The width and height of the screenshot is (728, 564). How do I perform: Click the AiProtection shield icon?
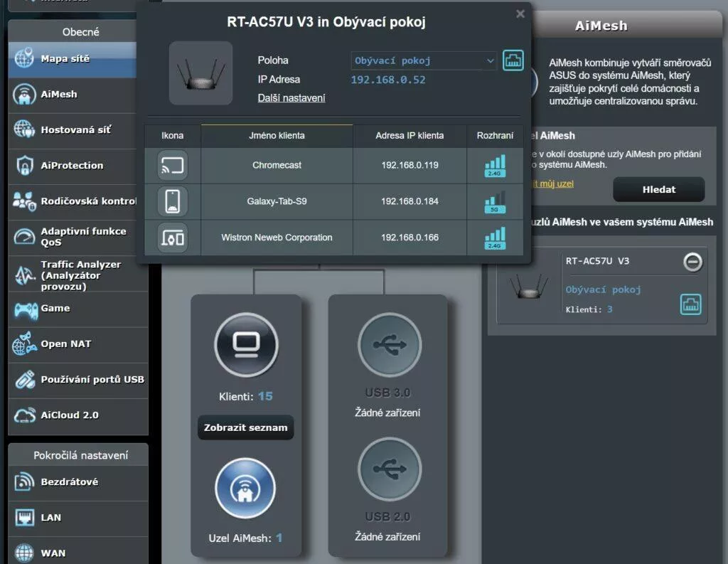pos(24,166)
